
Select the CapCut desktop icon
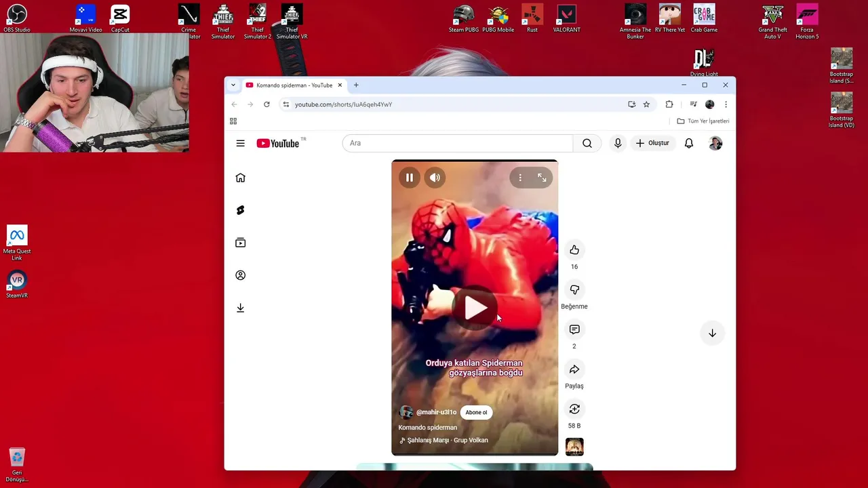[x=120, y=18]
